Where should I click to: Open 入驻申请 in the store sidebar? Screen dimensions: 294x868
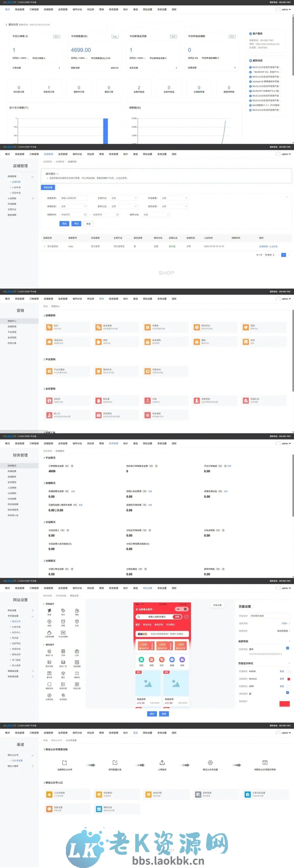pos(16,187)
